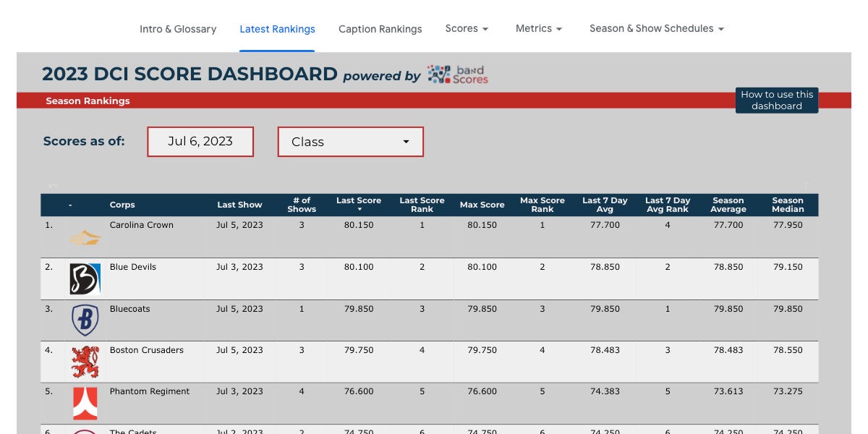Viewport: 868px width, 434px height.
Task: Click the Boston Crusaders lion logo
Action: pyautogui.click(x=85, y=362)
